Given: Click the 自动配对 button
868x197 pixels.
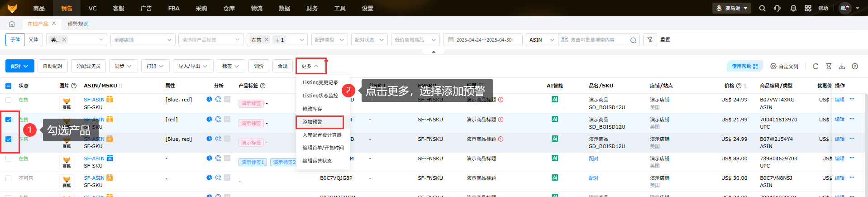Looking at the screenshot, I should 52,66.
